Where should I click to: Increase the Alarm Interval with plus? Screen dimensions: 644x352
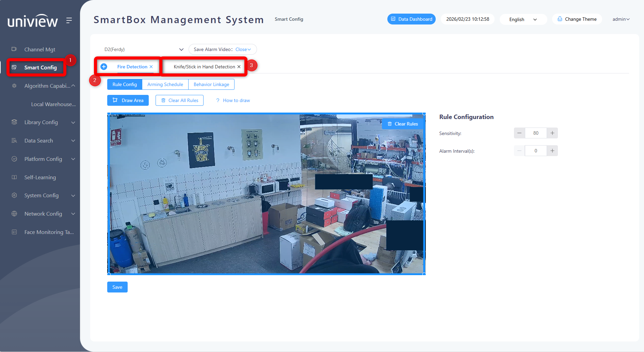(552, 151)
